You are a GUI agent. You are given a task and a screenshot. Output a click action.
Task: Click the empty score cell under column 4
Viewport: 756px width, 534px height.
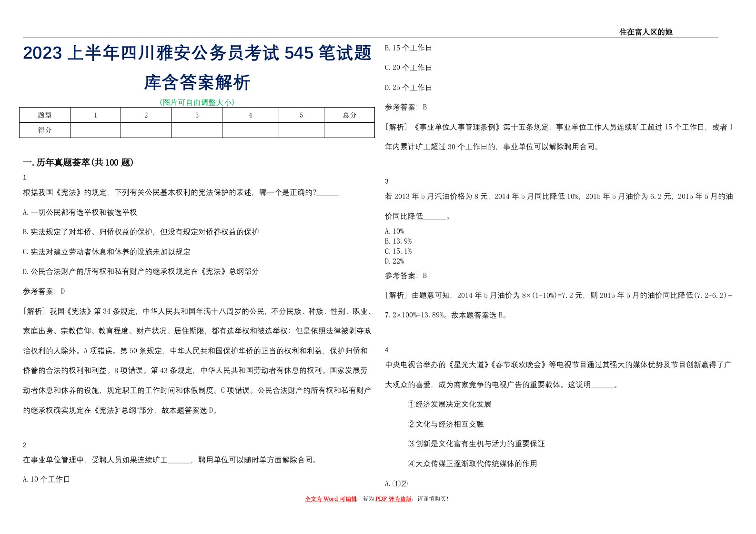pyautogui.click(x=250, y=130)
